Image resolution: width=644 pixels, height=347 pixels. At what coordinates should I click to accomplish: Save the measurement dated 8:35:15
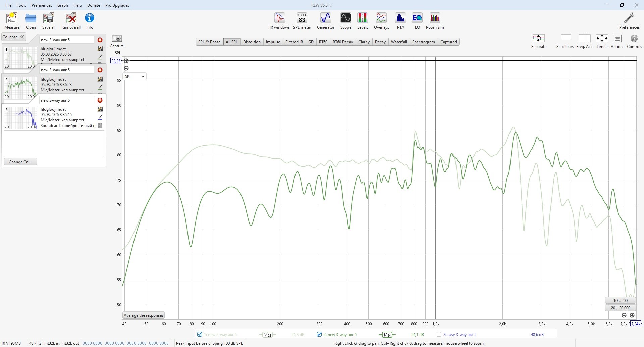[x=100, y=109]
